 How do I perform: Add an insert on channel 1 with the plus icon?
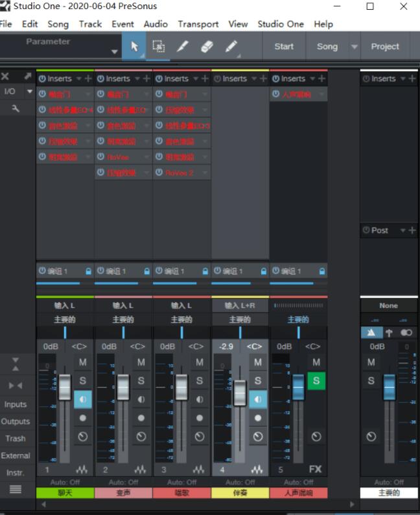[x=89, y=78]
